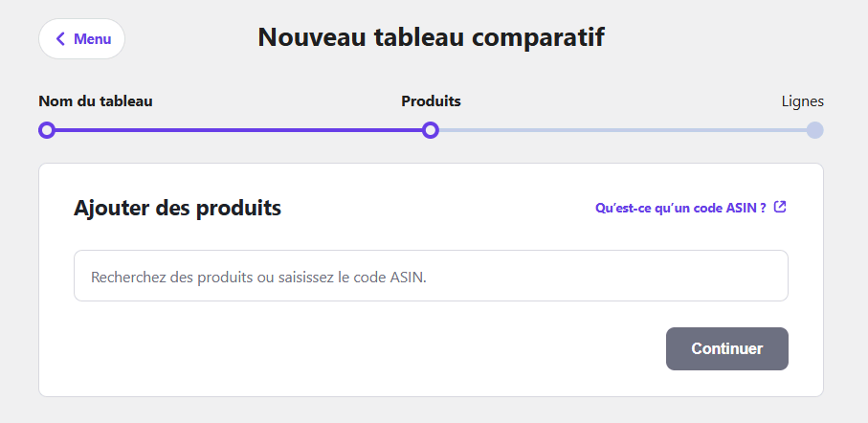This screenshot has width=868, height=423.
Task: Click the purple filled progress bar segment
Action: [x=239, y=130]
